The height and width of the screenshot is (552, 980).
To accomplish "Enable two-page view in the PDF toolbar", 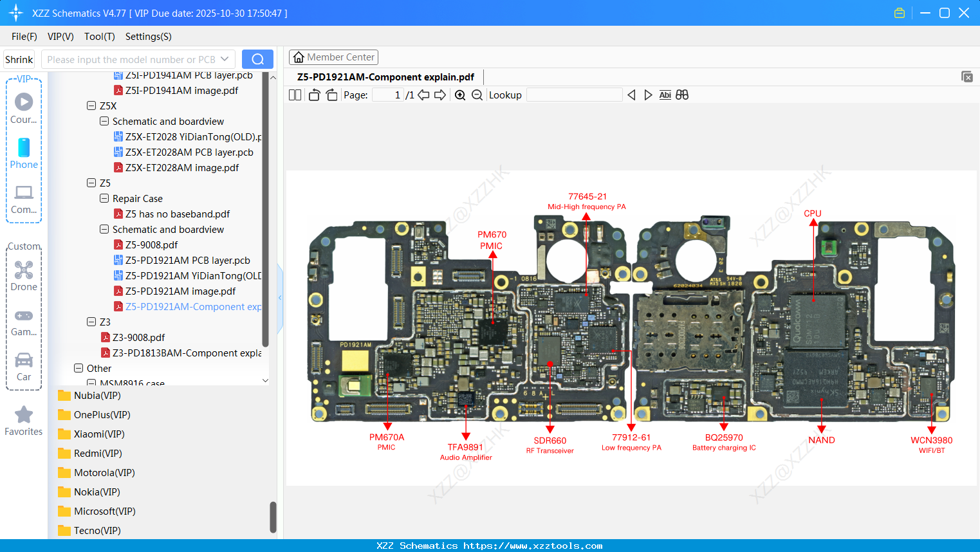I will (295, 95).
